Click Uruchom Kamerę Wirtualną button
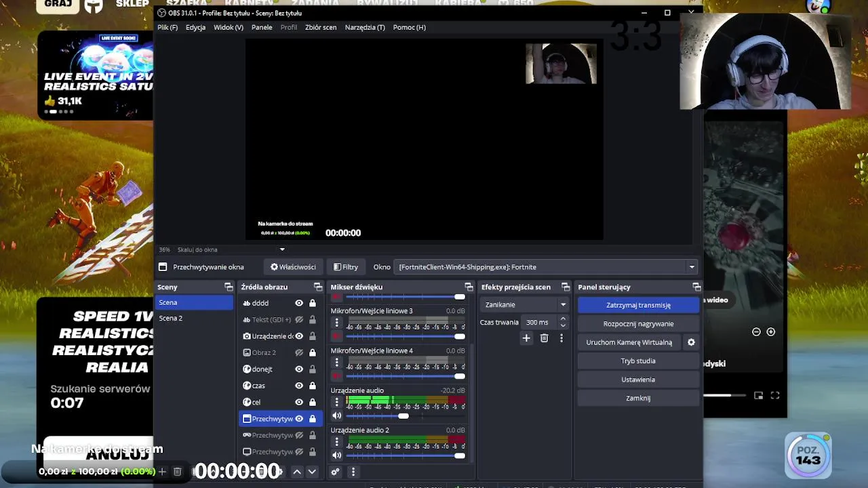This screenshot has height=488, width=868. tap(629, 342)
